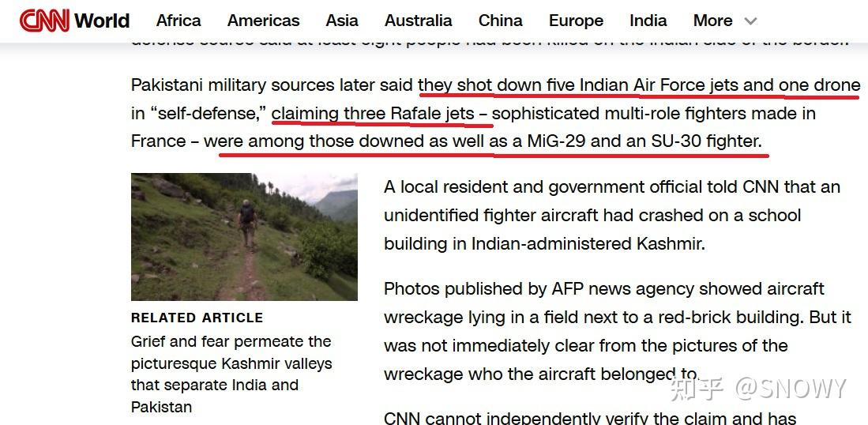The image size is (868, 425).
Task: Navigate to the Australia section
Action: [x=419, y=21]
